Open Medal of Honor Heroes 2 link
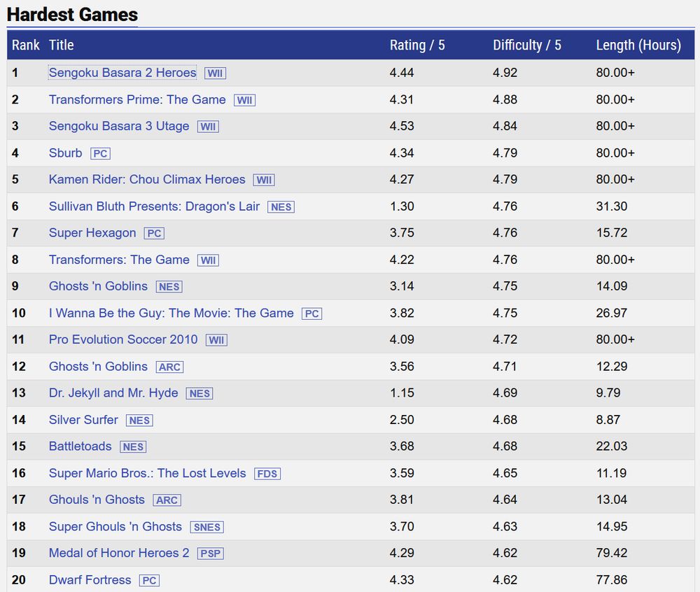 (119, 554)
